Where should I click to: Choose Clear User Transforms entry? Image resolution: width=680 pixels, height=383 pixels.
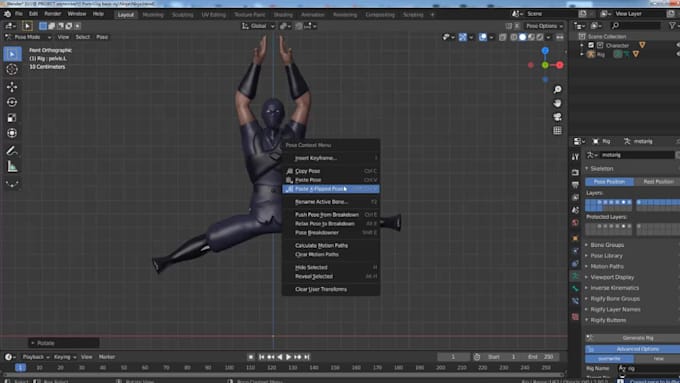[331, 289]
